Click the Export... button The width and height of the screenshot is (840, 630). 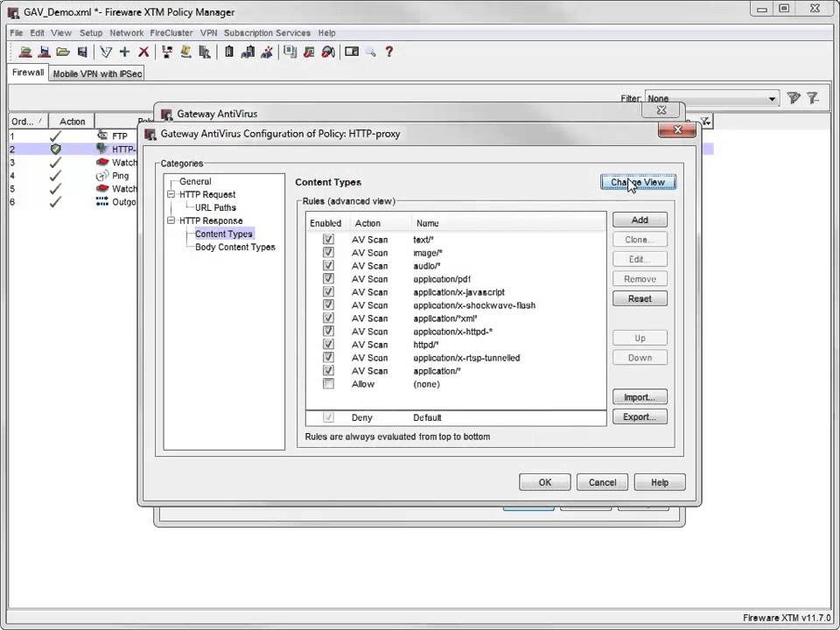tap(640, 416)
